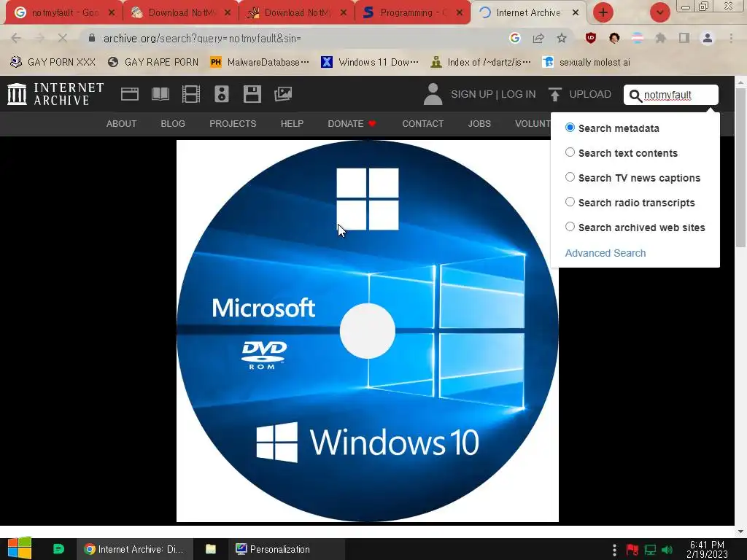
Task: Open the Software floppy-disk icon
Action: 252,94
